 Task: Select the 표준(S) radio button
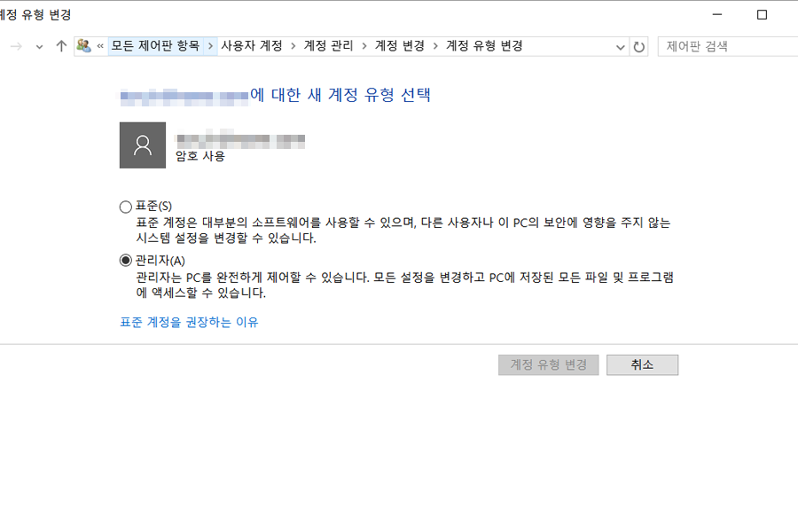pos(126,207)
